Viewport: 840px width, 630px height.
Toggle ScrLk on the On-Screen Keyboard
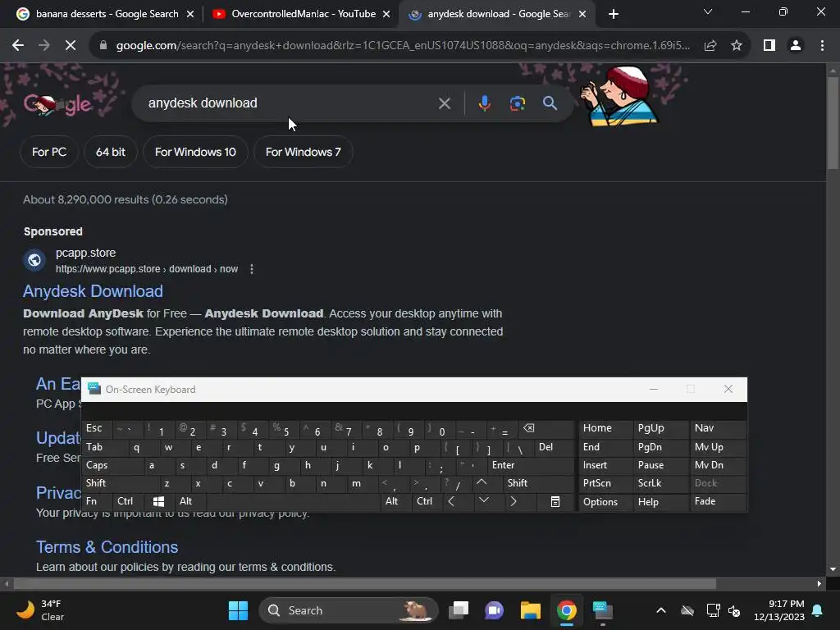pos(660,483)
